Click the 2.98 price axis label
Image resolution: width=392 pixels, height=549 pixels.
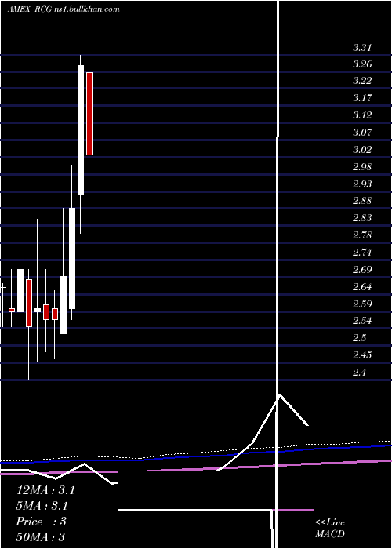pos(362,166)
